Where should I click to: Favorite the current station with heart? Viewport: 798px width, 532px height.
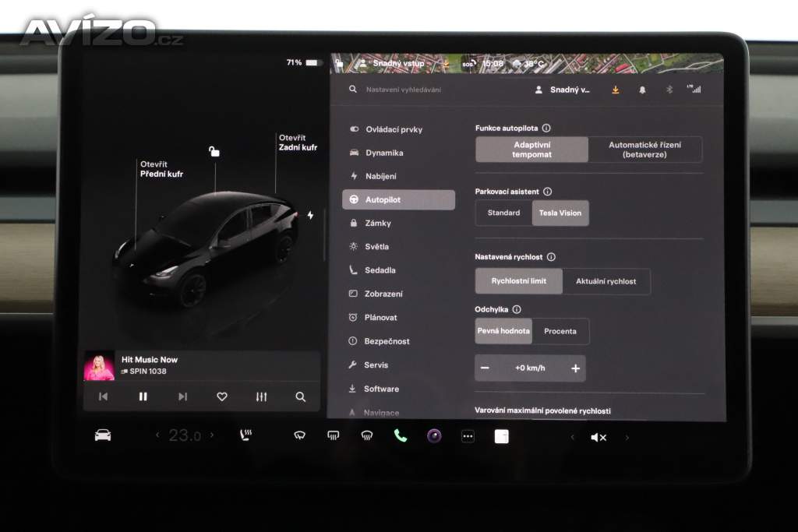[222, 396]
